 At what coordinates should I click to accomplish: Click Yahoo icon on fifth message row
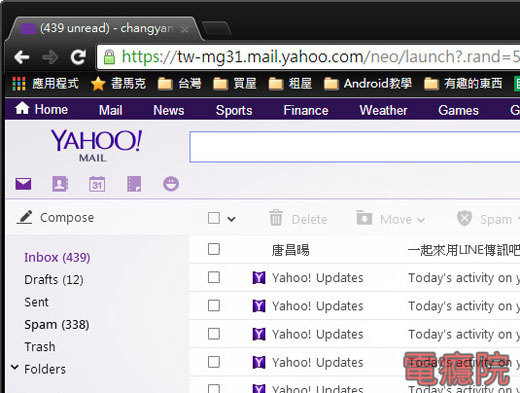coord(259,363)
